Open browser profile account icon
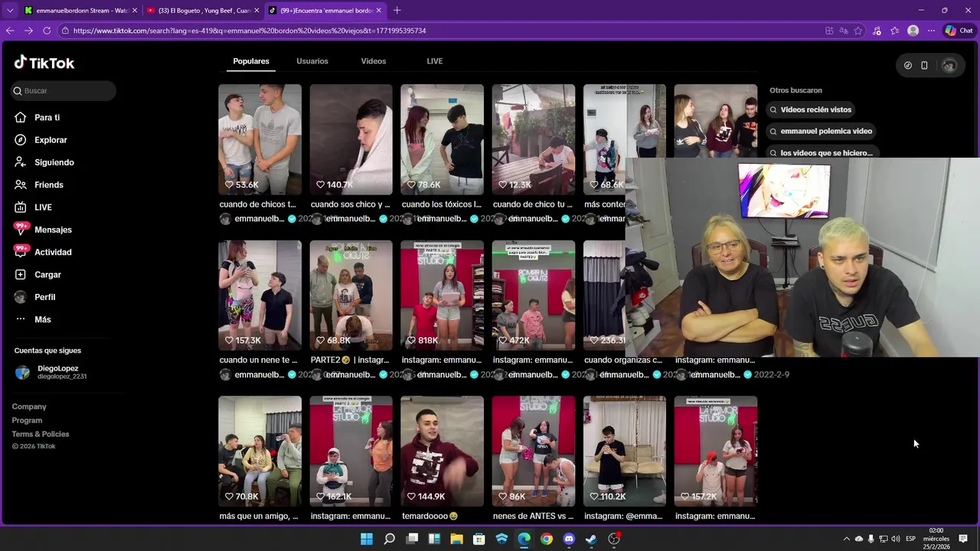 click(x=913, y=31)
